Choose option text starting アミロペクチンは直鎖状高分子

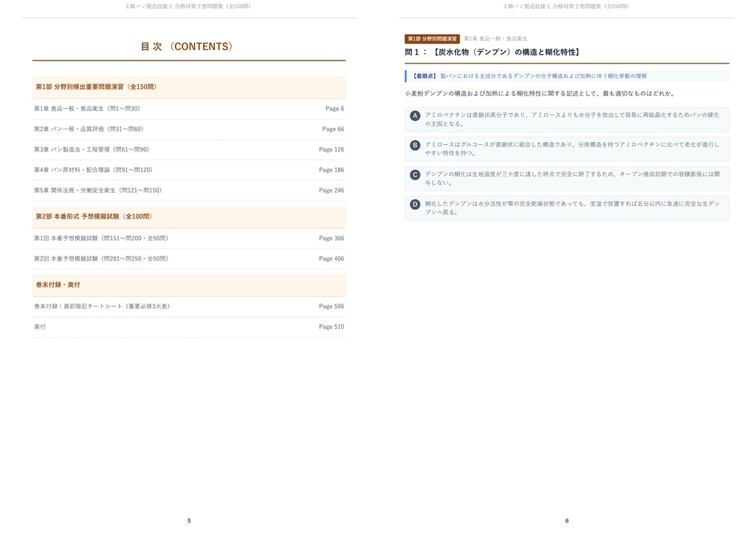coord(572,119)
